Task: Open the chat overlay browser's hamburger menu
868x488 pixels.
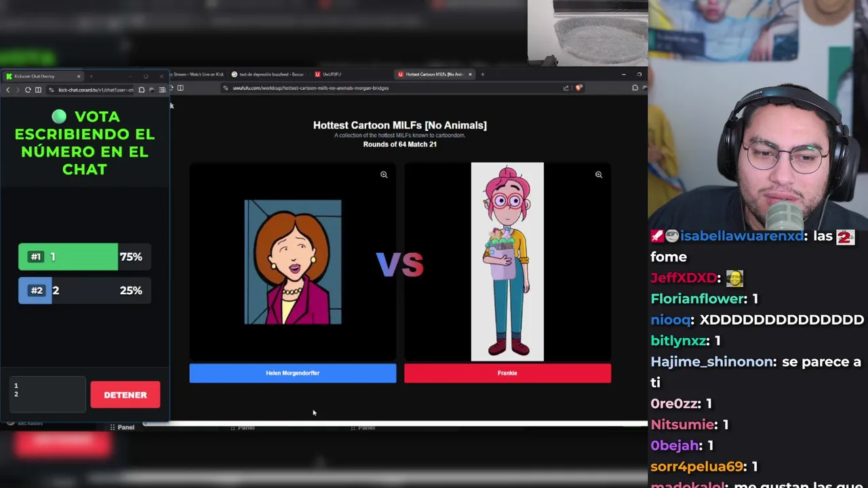Action: click(x=161, y=90)
